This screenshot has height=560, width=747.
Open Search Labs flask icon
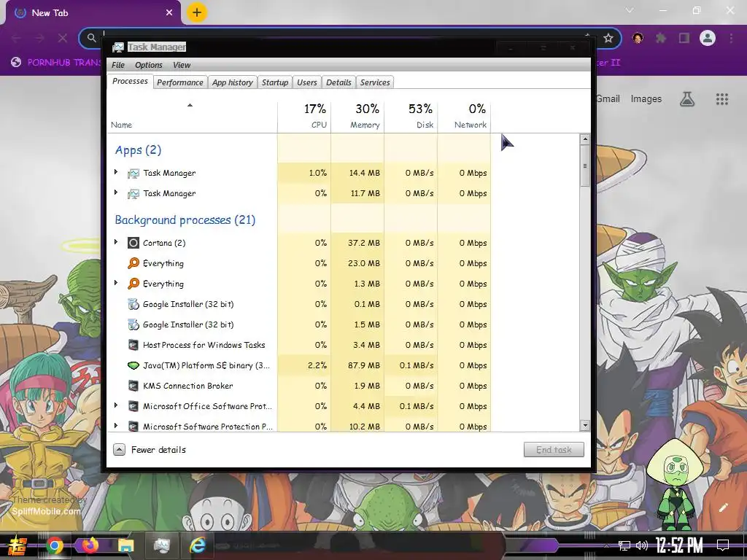coord(687,99)
